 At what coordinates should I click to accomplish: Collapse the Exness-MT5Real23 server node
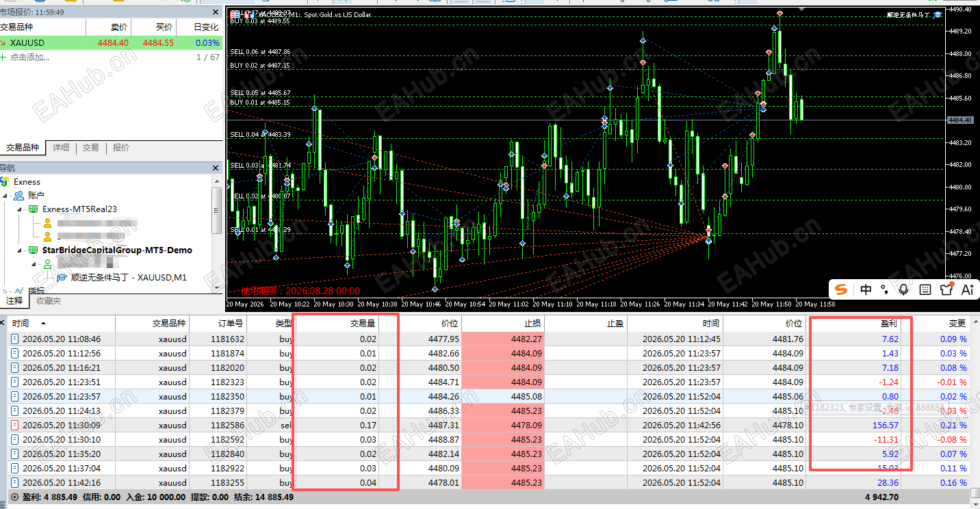click(20, 209)
